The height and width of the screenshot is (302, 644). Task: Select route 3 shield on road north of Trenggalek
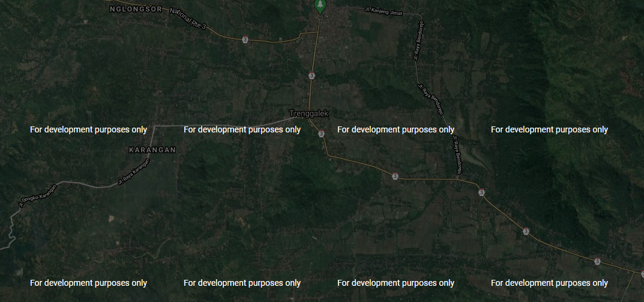[x=311, y=75]
